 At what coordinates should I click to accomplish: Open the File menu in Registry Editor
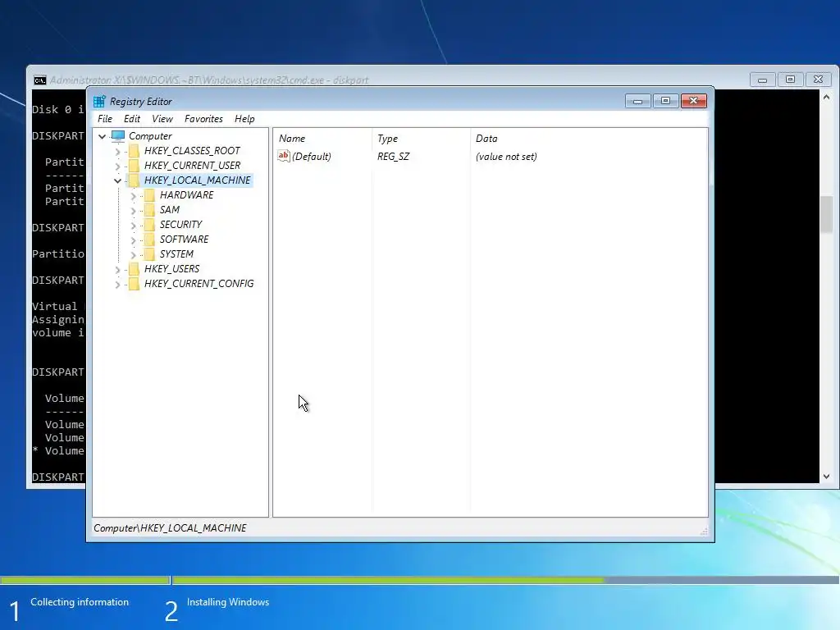point(104,119)
